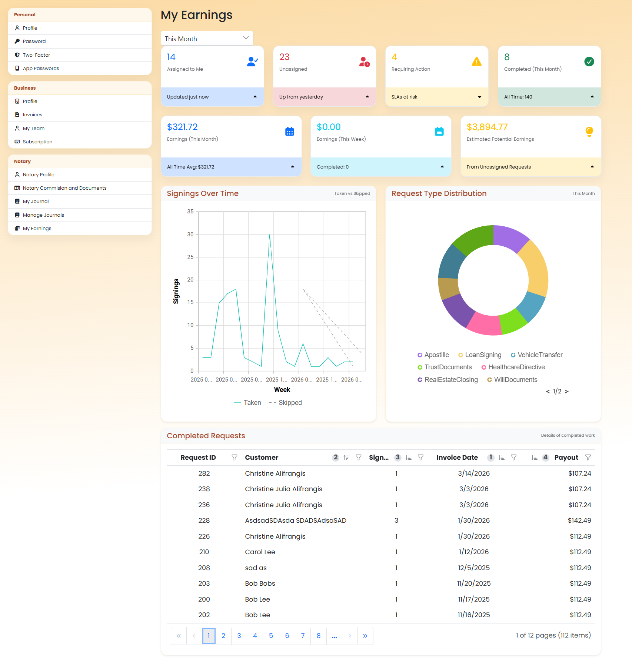Viewport: 632px width, 672px height.
Task: Open the Password settings
Action: pyautogui.click(x=80, y=41)
